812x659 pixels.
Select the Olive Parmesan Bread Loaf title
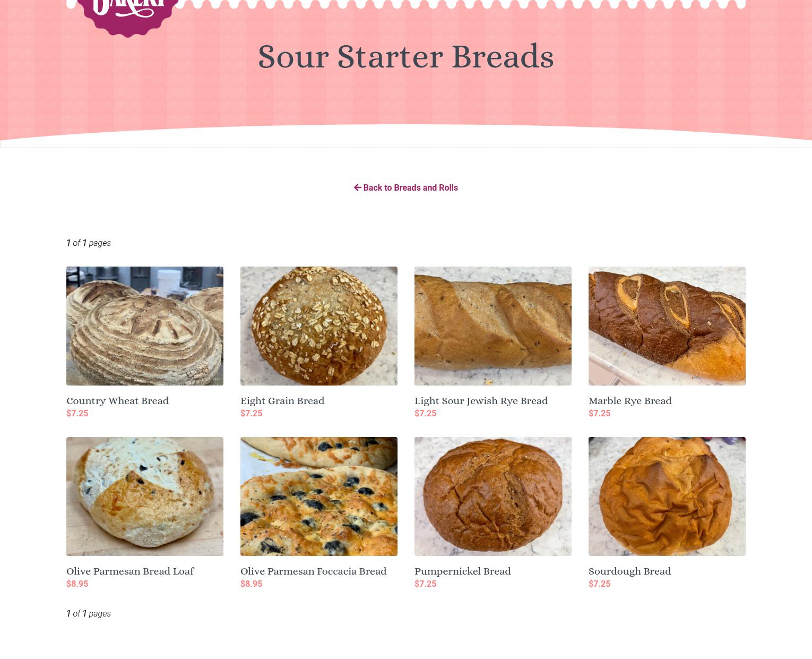pos(130,571)
